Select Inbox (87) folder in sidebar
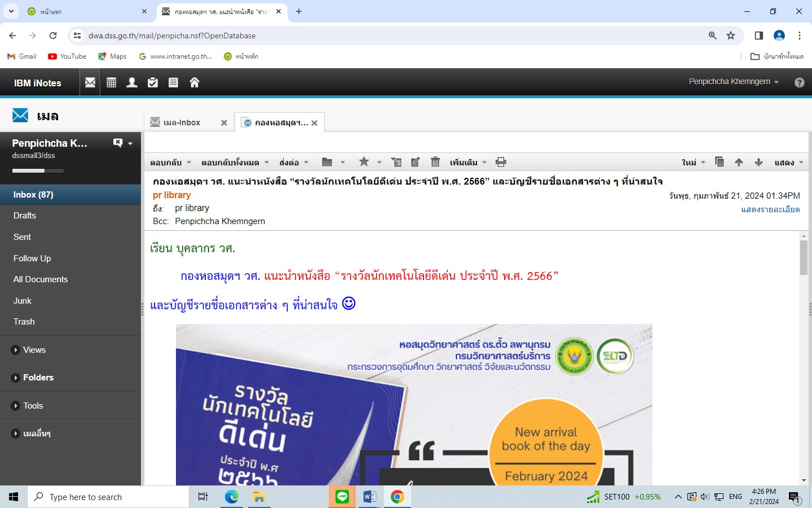812x508 pixels. coord(33,195)
